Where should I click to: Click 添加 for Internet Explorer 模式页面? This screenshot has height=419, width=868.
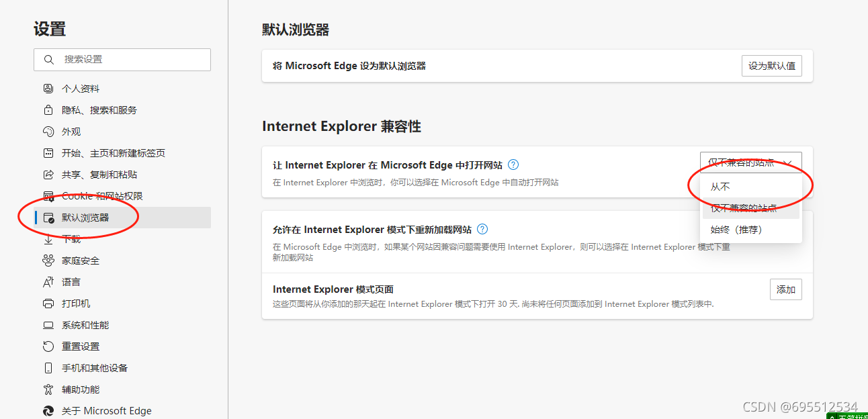(786, 289)
